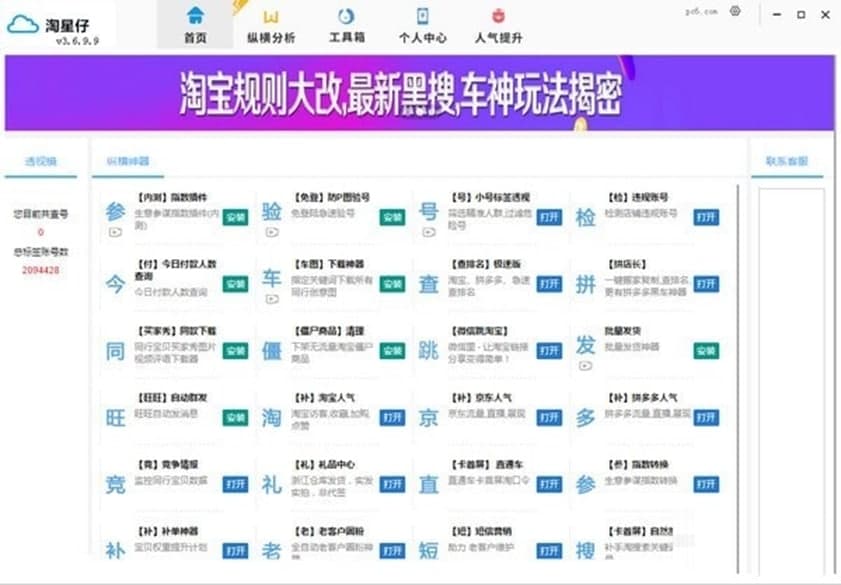Click the 参 icon for 指数插件
Viewport: 841px width, 585px height.
(x=115, y=211)
